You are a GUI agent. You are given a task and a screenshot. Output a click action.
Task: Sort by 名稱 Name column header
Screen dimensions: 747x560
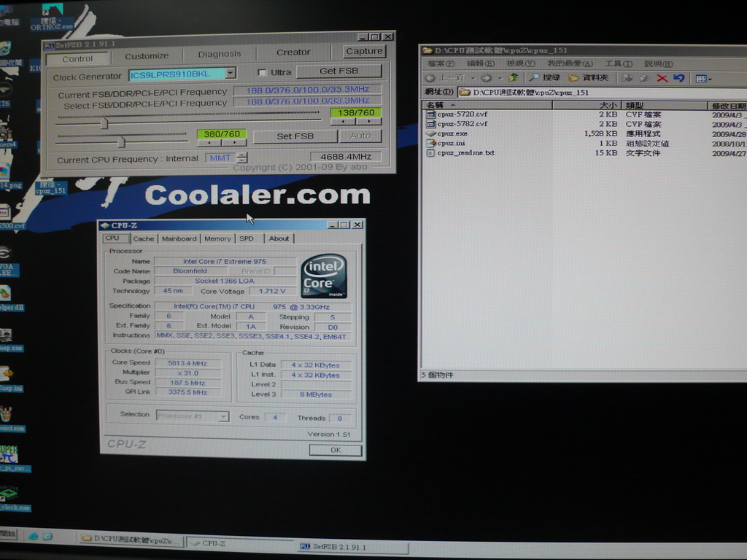486,105
